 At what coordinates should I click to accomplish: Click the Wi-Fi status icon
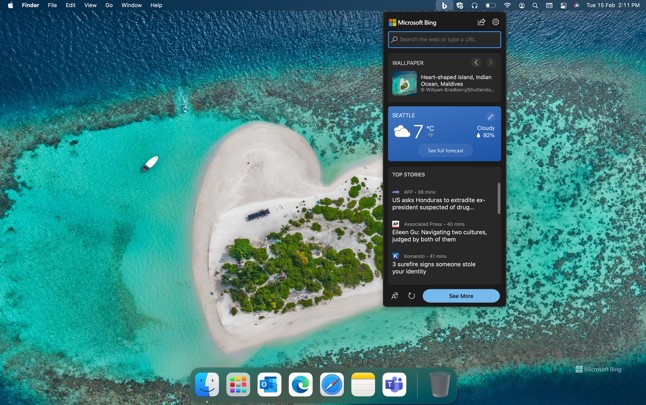(x=507, y=5)
